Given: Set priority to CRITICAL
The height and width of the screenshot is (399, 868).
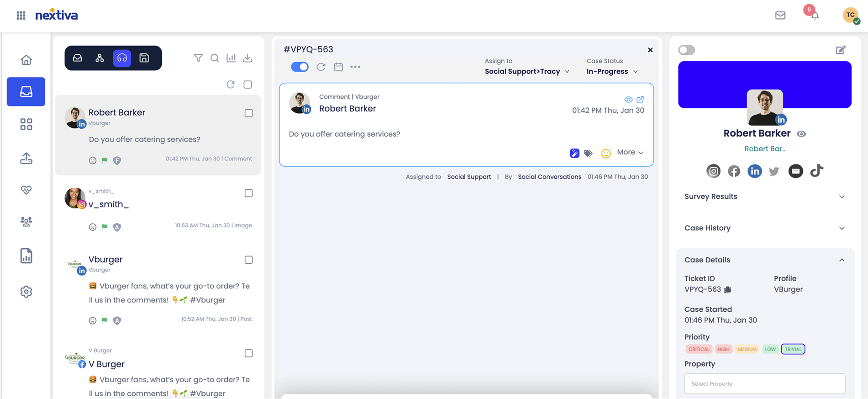Looking at the screenshot, I should (x=699, y=349).
